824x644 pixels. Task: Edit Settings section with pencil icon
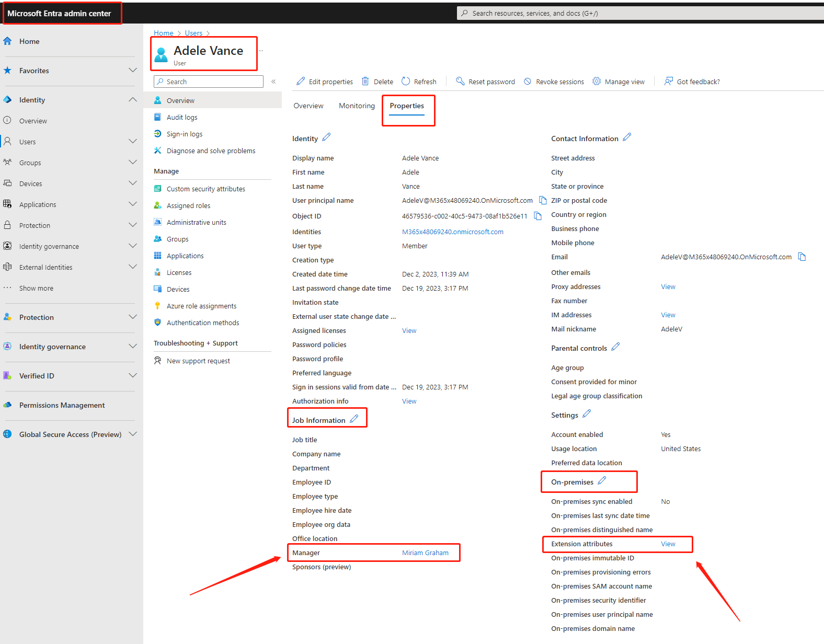(x=587, y=413)
